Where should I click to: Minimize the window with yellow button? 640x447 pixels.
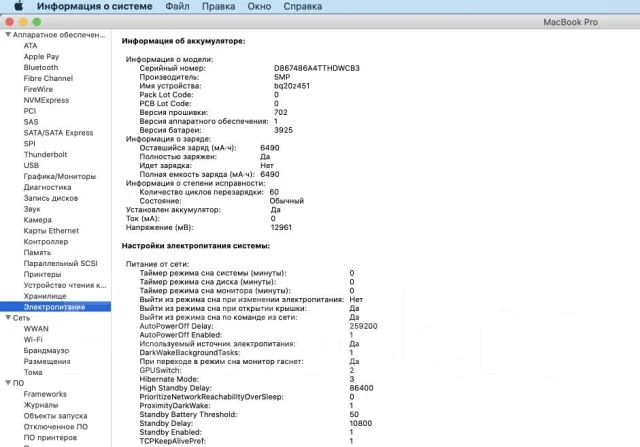pyautogui.click(x=23, y=22)
